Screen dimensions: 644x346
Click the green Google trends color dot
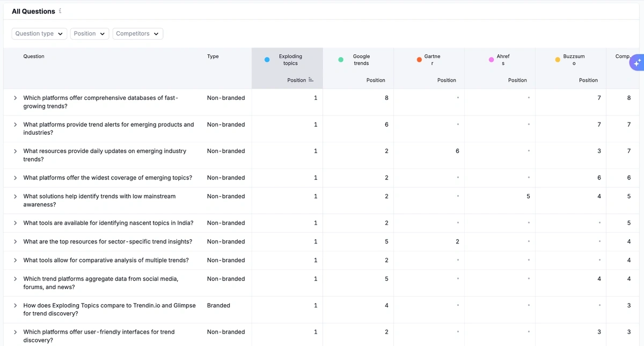point(341,60)
